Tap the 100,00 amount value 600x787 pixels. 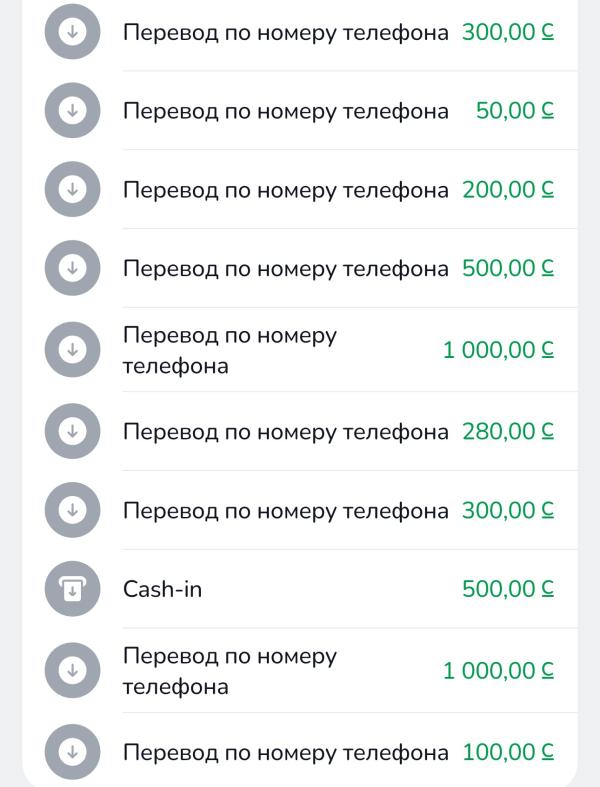pyautogui.click(x=507, y=752)
